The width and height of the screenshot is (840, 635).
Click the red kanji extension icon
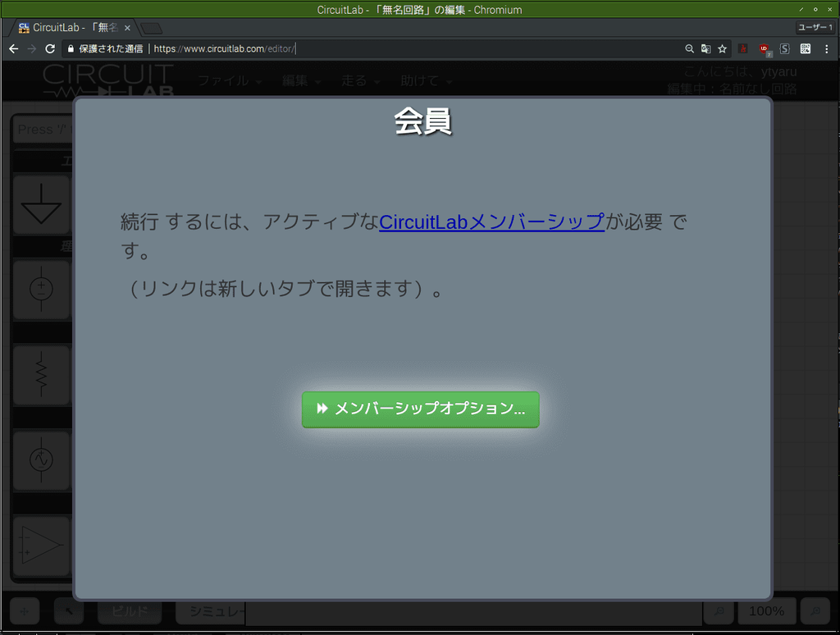click(743, 48)
